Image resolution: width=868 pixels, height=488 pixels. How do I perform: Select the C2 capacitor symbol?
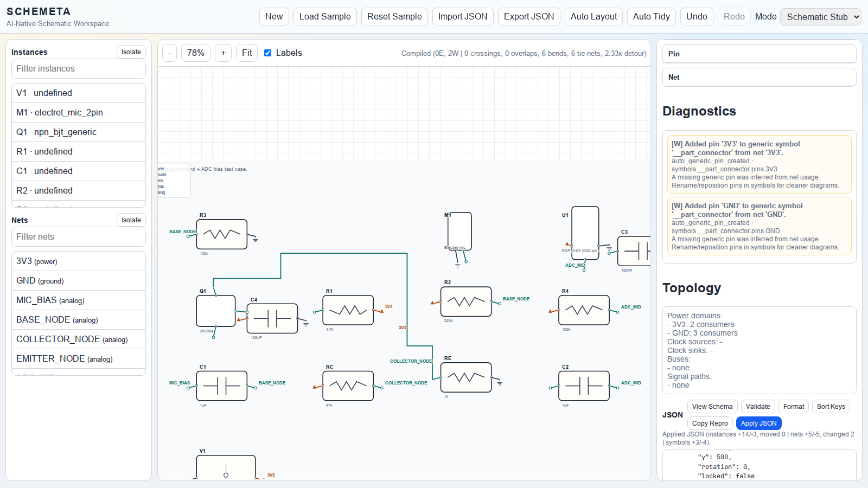[x=584, y=386]
